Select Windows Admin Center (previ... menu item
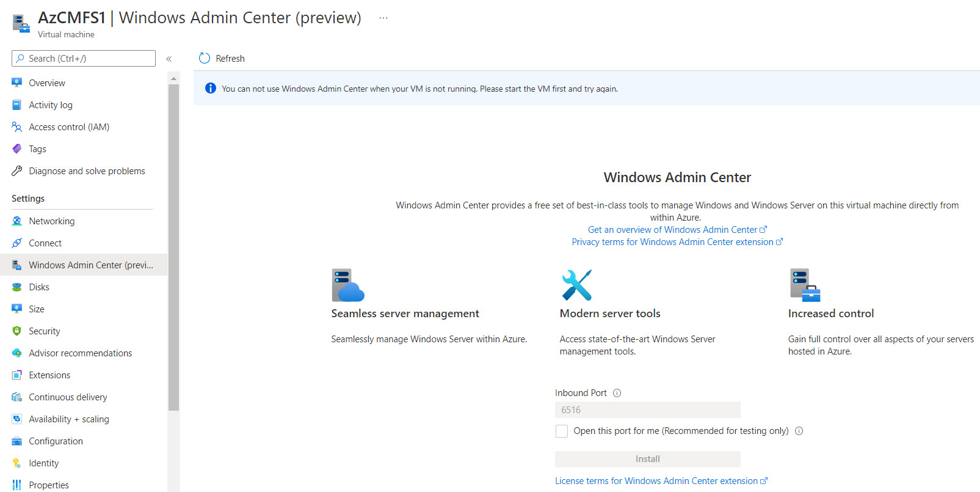980x492 pixels. click(x=84, y=265)
